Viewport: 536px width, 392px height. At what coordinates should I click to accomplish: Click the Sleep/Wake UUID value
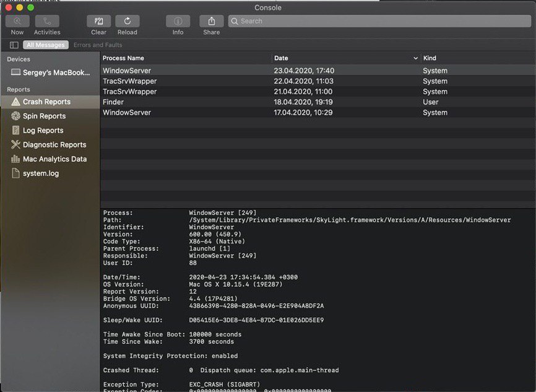pos(256,320)
